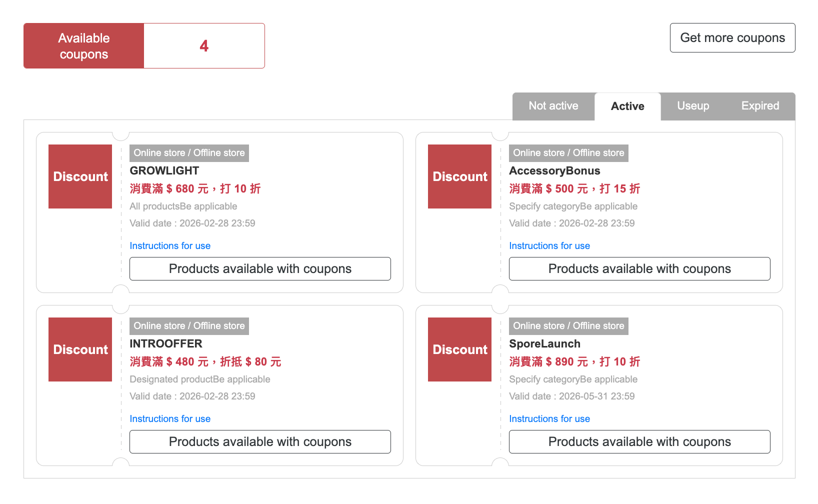Screen dimensions: 818x504
Task: Click the SporeLaunch Discount badge
Action: tap(459, 349)
